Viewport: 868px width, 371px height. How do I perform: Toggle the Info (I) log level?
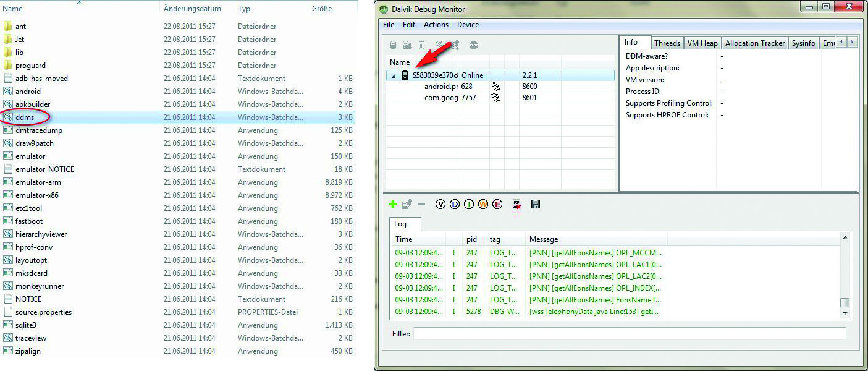coord(469,204)
